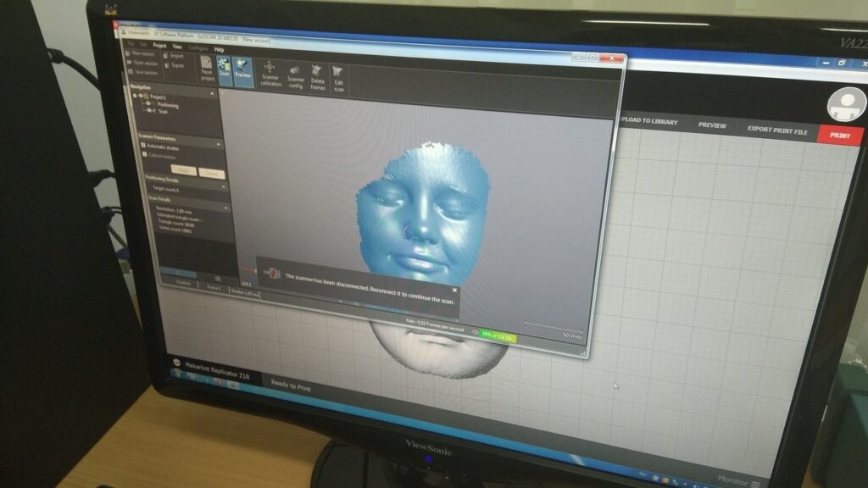Open the View menu
Viewport: 868px width, 488px height.
(x=177, y=47)
